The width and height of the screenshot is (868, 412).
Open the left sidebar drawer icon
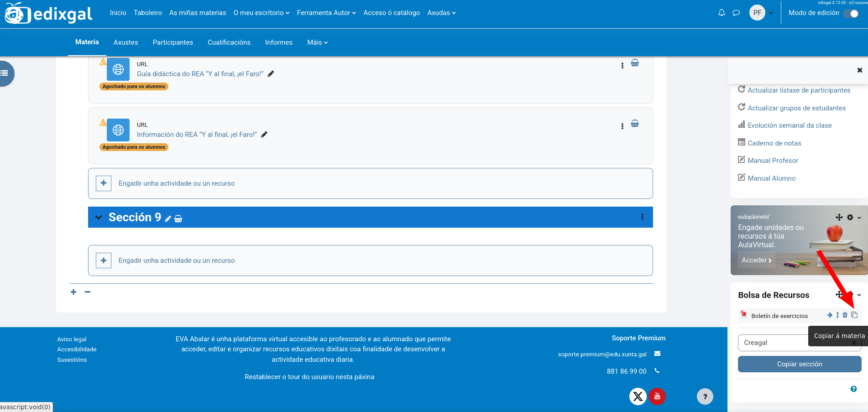(x=5, y=73)
